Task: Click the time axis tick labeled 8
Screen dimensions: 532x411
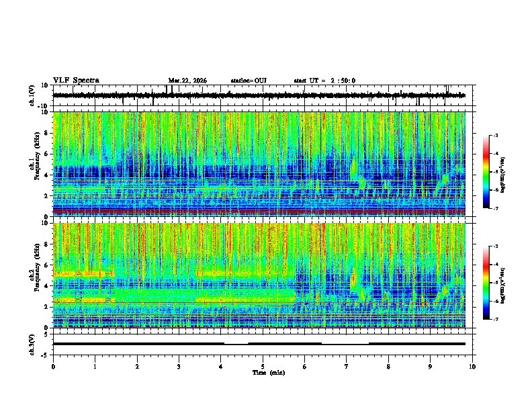Action: [x=388, y=367]
